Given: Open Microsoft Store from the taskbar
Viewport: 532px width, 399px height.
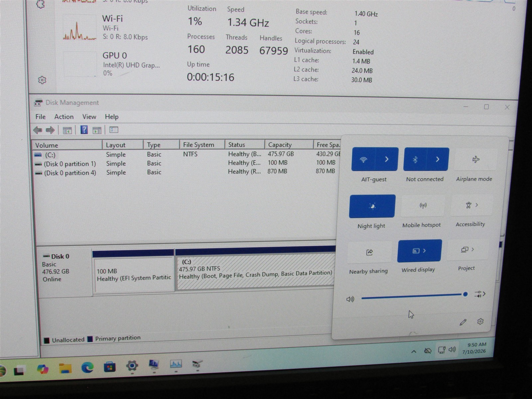Looking at the screenshot, I should 110,367.
